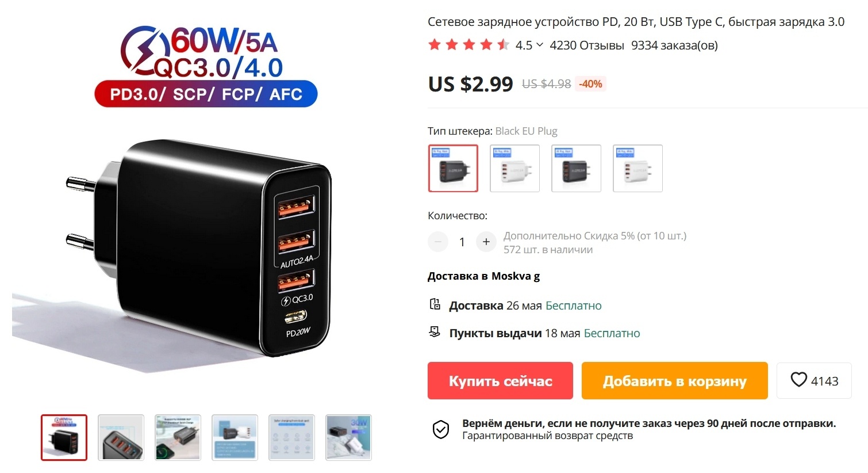
Task: Click the quantity input field showing 1
Action: [x=462, y=242]
